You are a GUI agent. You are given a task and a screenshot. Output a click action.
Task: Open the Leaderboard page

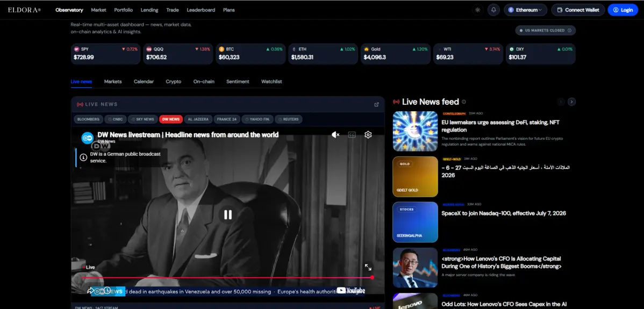(201, 10)
